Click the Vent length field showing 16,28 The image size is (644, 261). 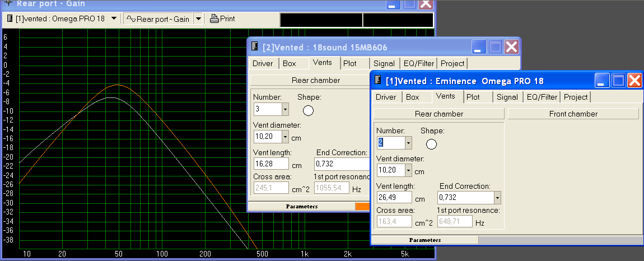272,164
